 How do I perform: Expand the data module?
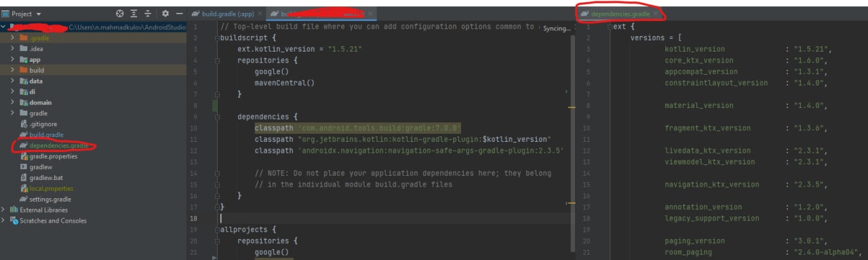[12, 81]
